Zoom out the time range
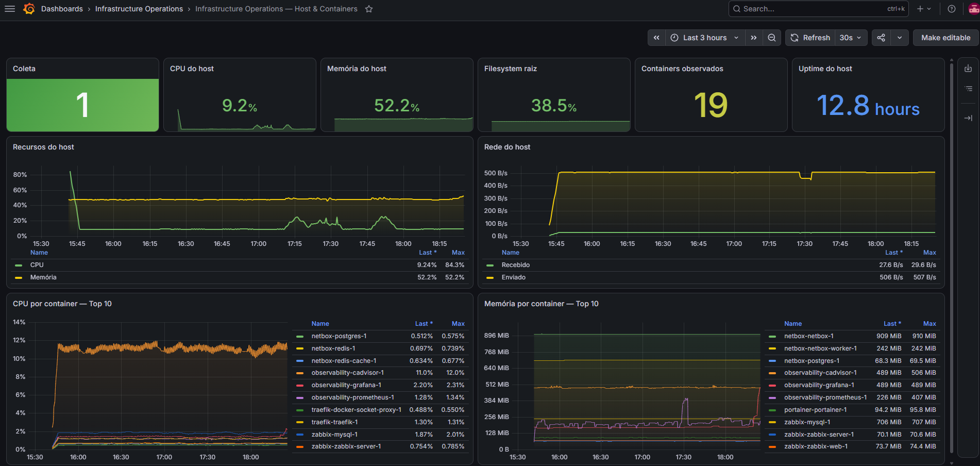The width and height of the screenshot is (980, 466). pyautogui.click(x=772, y=38)
